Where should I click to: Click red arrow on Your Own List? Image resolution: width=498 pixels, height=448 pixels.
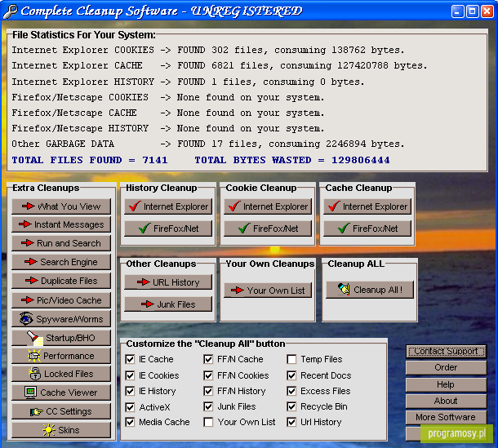point(238,291)
